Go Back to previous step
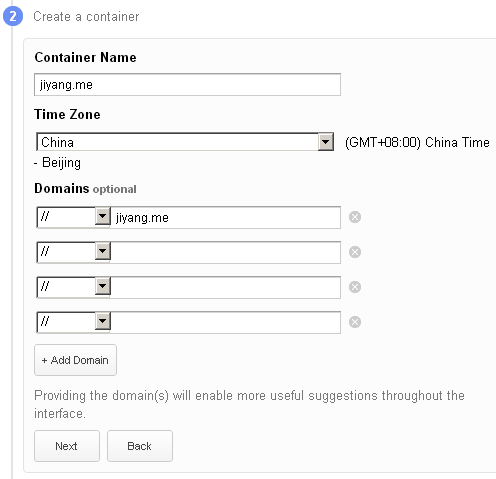This screenshot has width=496, height=479. 140,446
